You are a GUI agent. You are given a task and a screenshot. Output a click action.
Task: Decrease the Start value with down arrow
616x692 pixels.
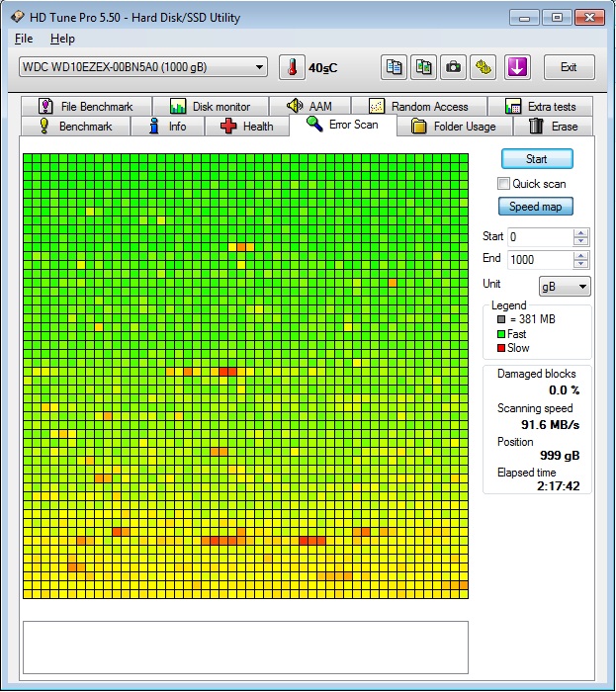click(580, 241)
